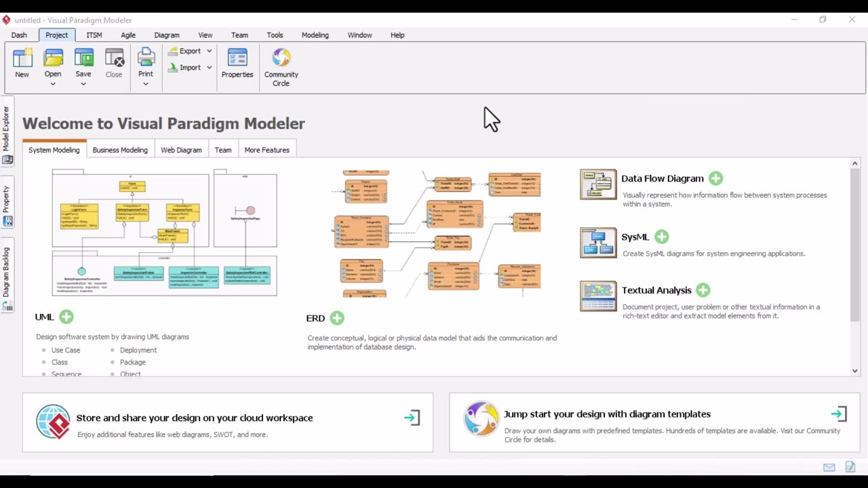Expand the Import dropdown arrow

[x=209, y=67]
